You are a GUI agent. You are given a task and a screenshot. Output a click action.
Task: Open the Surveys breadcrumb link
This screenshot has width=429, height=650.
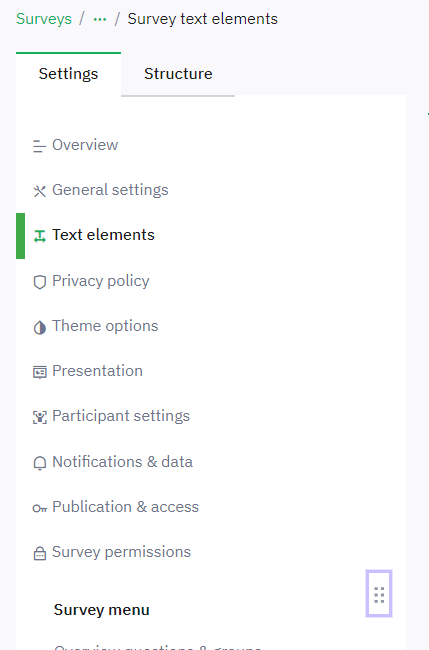point(44,19)
